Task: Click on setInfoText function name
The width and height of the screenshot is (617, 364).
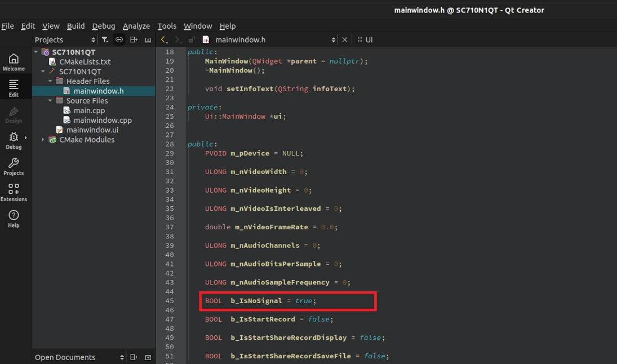Action: [x=250, y=89]
